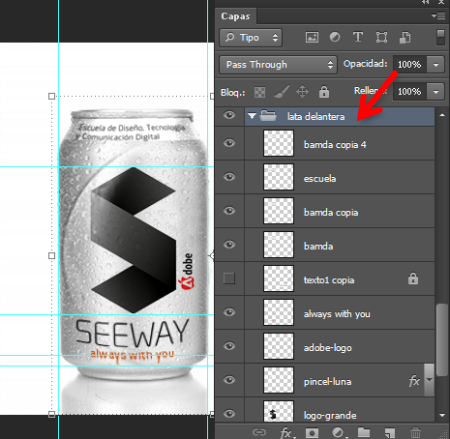Select the adobe-logo layer name

327,348
